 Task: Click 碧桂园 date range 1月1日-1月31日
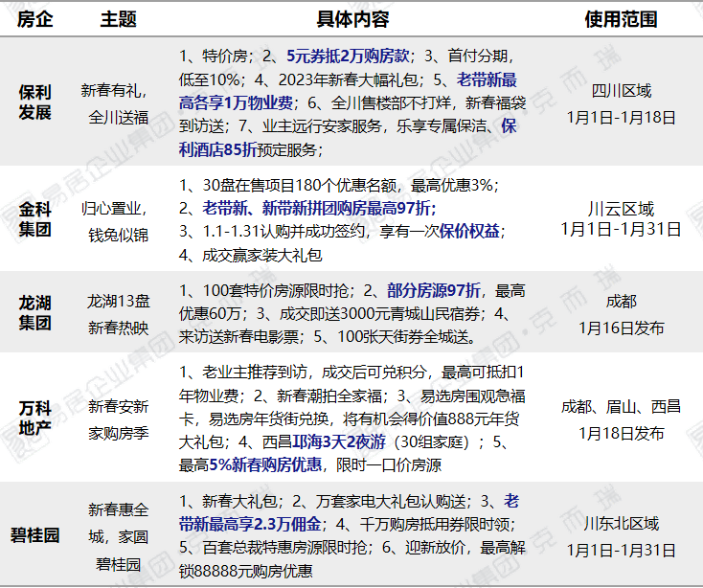pos(621,551)
